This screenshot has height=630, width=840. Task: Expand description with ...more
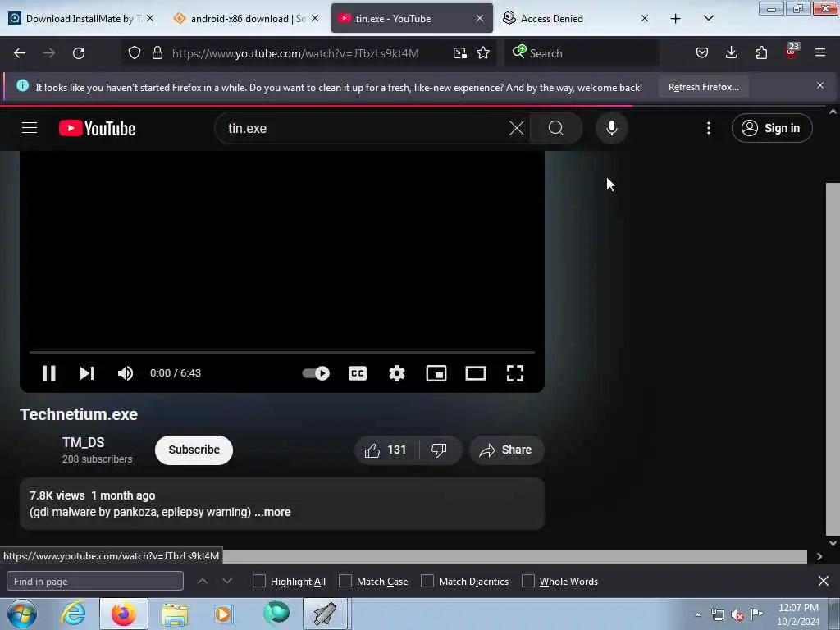tap(272, 512)
